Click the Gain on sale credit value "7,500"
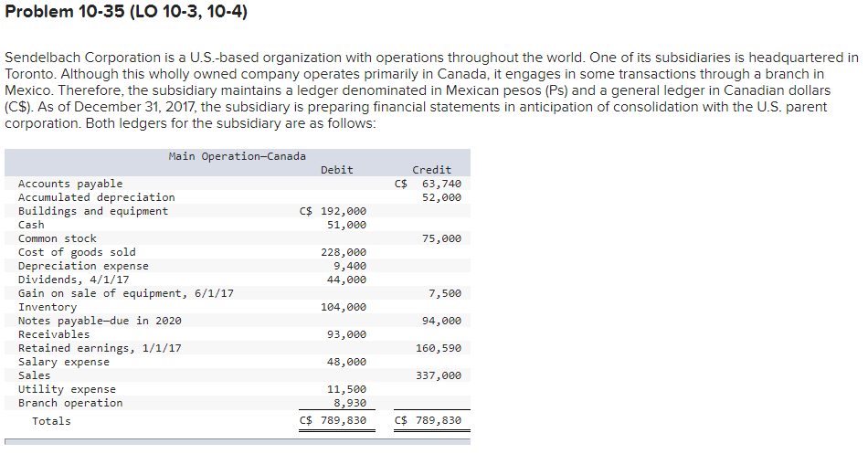868x454 pixels. 445,293
